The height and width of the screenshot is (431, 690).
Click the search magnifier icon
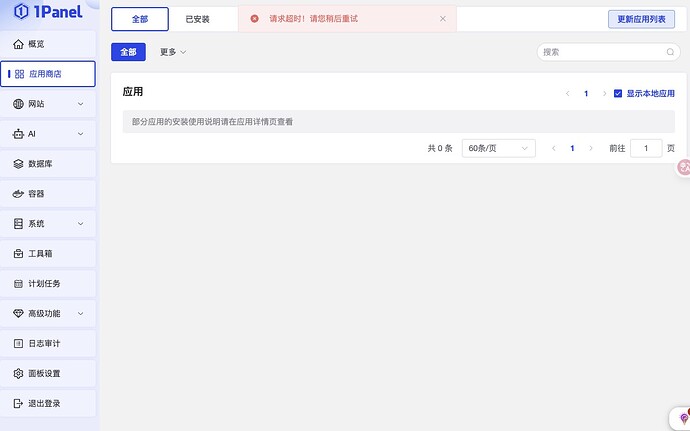670,52
